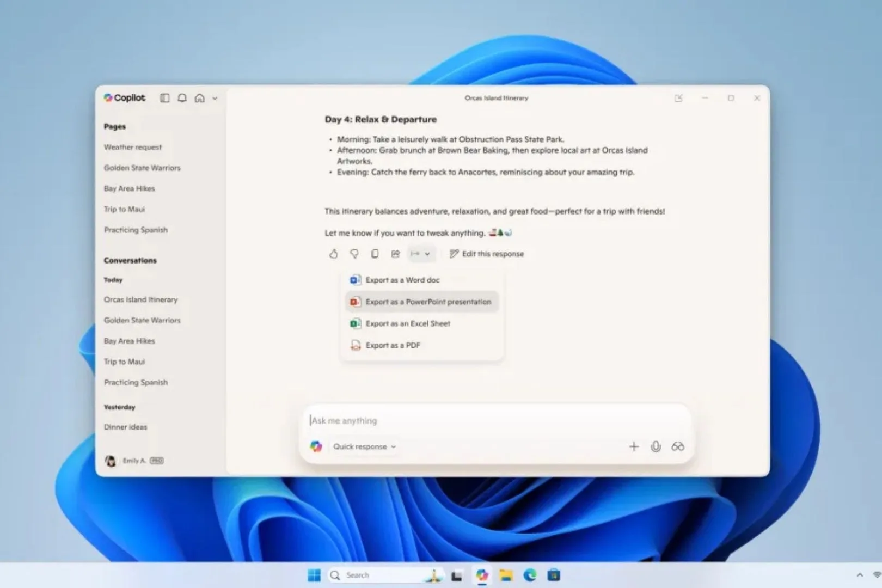This screenshot has height=588, width=882.
Task: Click the thumbs down feedback icon
Action: click(354, 254)
